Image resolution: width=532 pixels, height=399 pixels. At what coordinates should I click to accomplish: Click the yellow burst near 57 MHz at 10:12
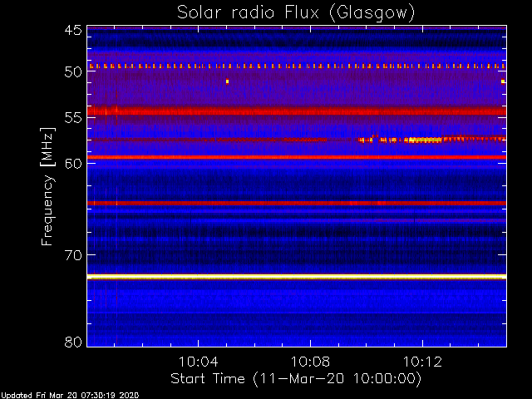coord(424,140)
